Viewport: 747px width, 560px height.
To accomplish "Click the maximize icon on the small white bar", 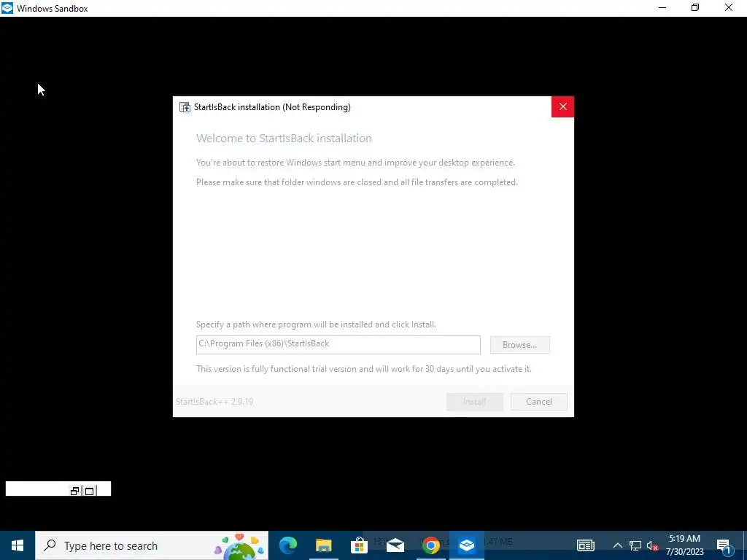I will pyautogui.click(x=90, y=491).
